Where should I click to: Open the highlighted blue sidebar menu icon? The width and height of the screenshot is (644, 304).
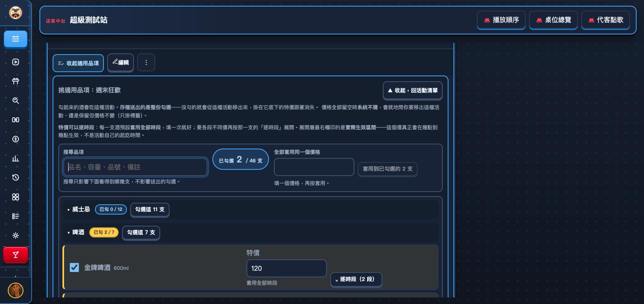[x=16, y=39]
